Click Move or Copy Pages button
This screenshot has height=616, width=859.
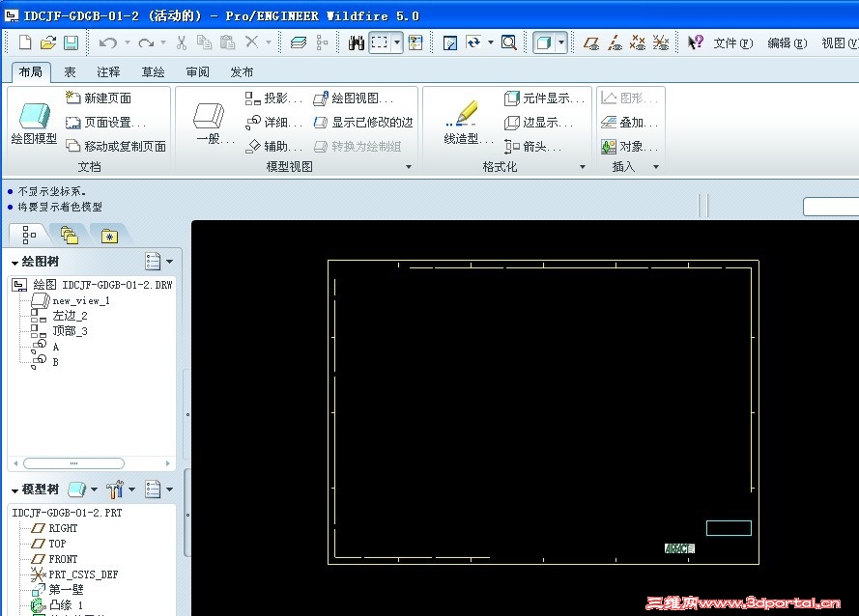click(116, 146)
